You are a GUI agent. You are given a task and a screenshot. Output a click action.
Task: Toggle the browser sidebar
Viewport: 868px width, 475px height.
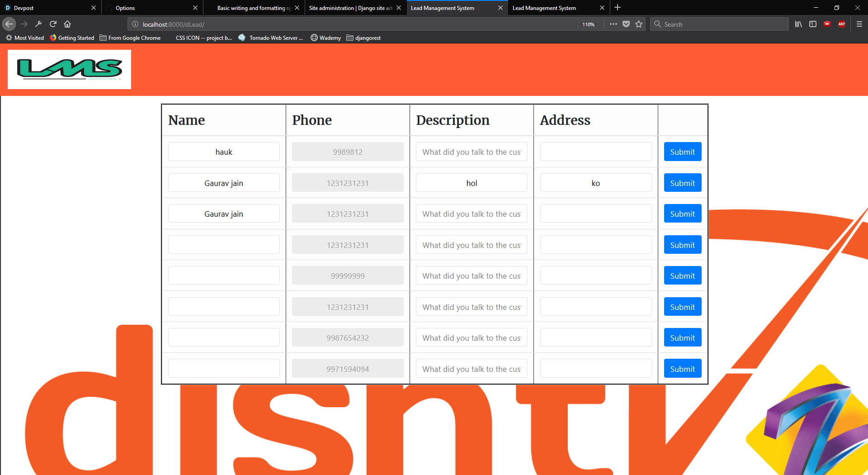point(813,24)
